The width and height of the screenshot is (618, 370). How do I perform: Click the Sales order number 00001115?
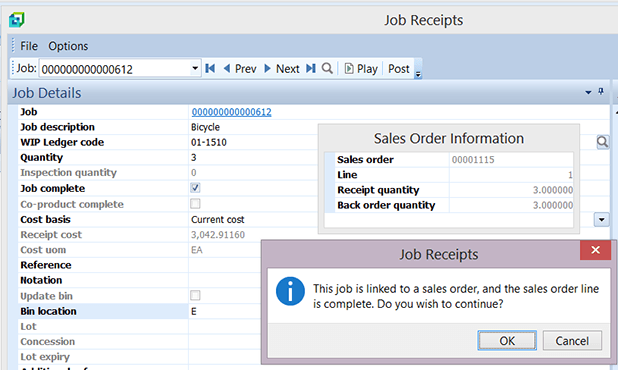tap(473, 160)
